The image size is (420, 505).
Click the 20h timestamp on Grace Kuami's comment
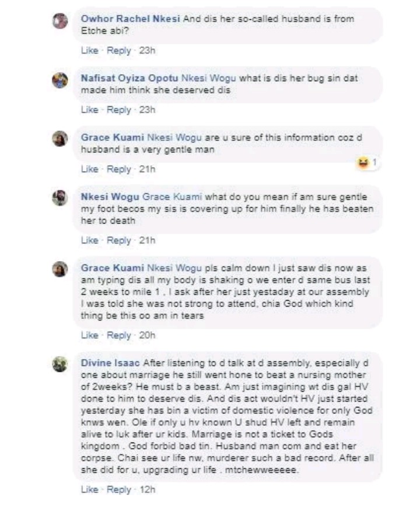click(148, 335)
